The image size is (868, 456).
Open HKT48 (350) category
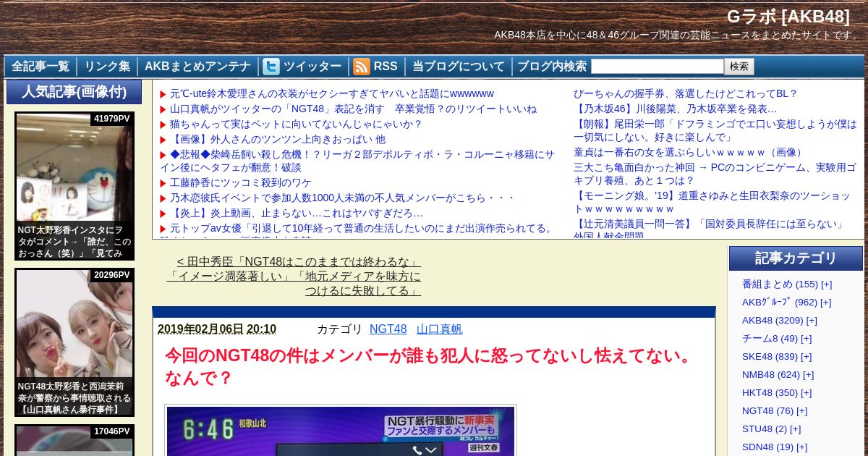(770, 393)
